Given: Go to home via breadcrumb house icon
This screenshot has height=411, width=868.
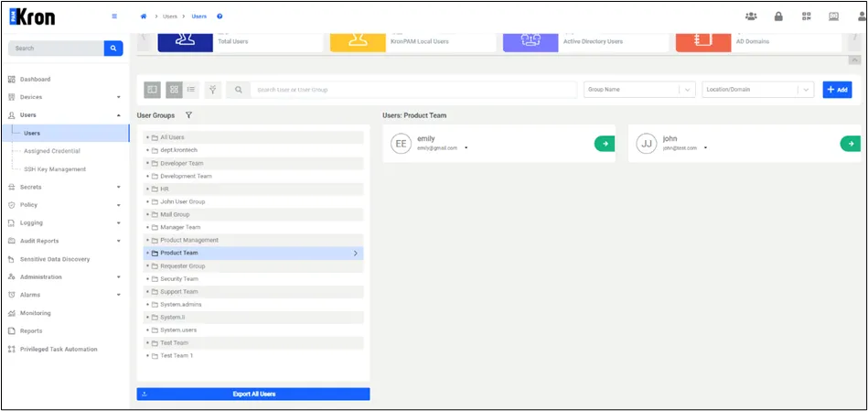Looking at the screenshot, I should (144, 16).
